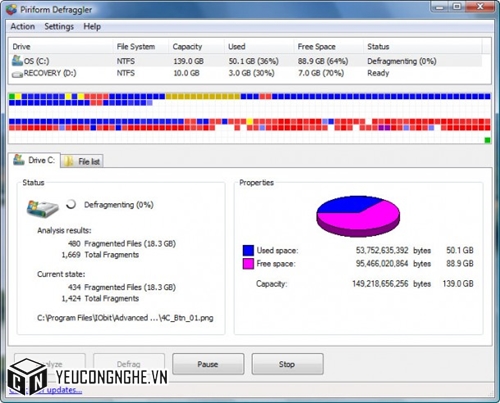Open the Help menu
The width and height of the screenshot is (500, 403).
point(92,26)
